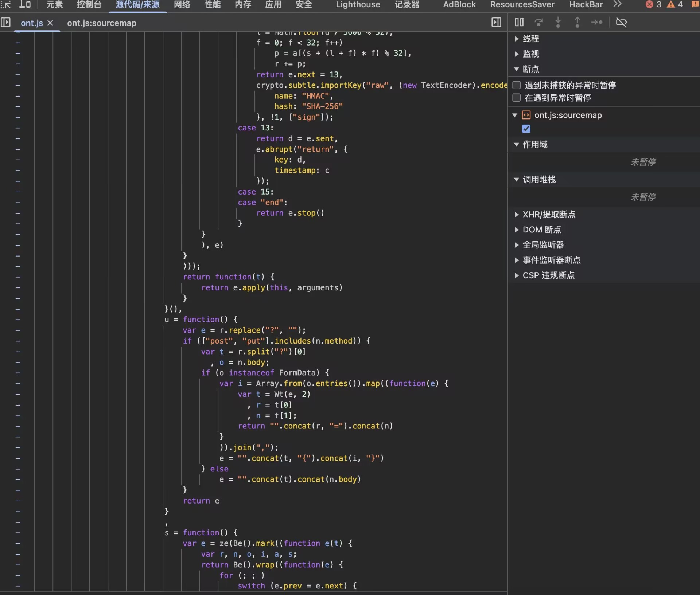The height and width of the screenshot is (595, 700).
Task: Click the 'name: "HMAC",' code line
Action: pyautogui.click(x=304, y=96)
